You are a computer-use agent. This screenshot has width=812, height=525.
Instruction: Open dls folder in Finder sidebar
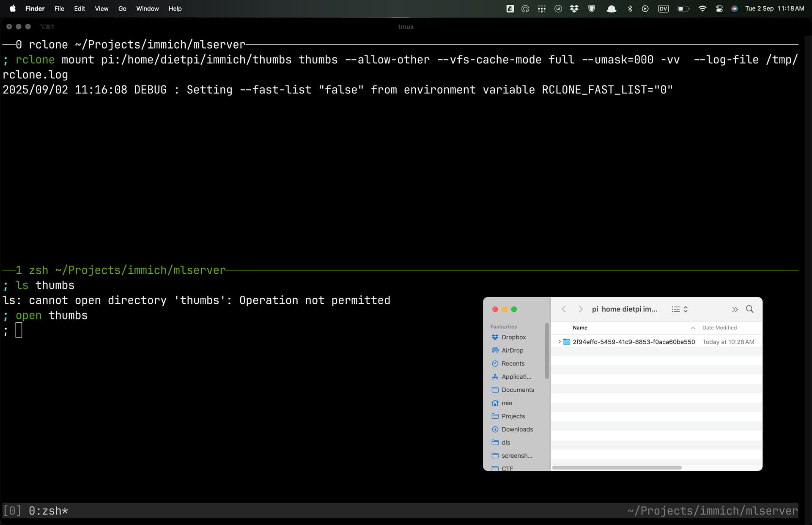point(506,442)
